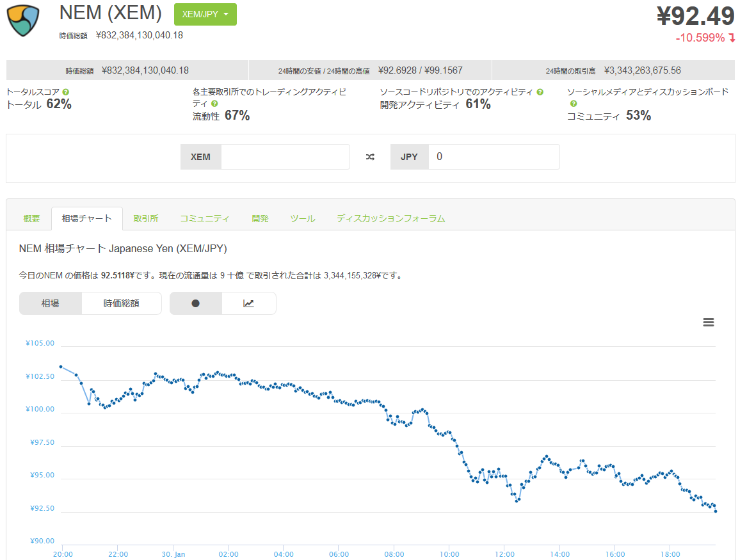Image resolution: width=747 pixels, height=560 pixels.
Task: Click the help icon beside トータルスコア
Action: 66,92
